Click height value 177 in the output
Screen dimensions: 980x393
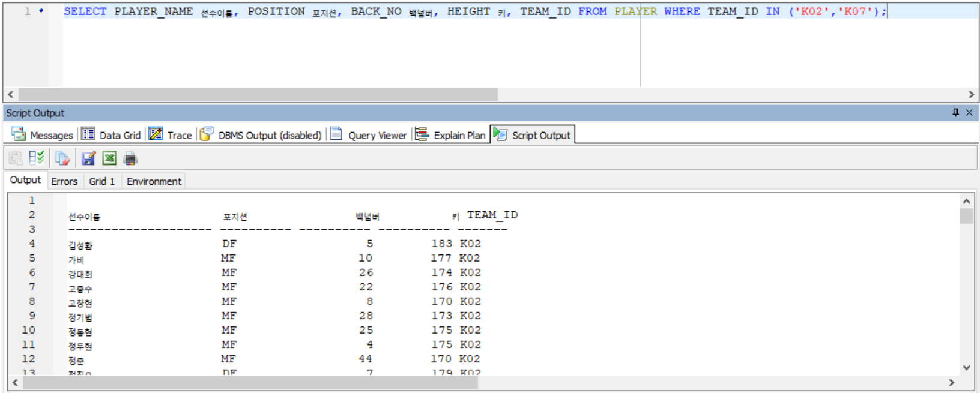pos(441,258)
